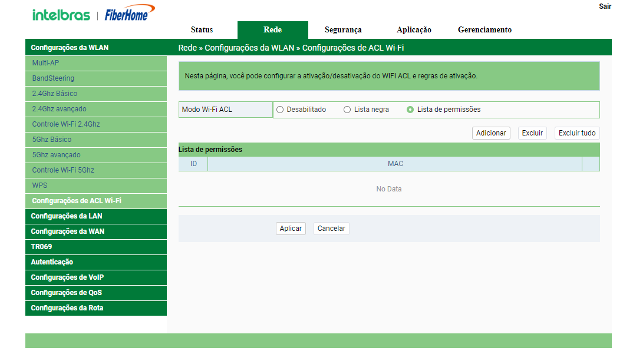Open 2.4Ghz Básico settings
Viewport: 623px width, 364px height.
coord(96,94)
